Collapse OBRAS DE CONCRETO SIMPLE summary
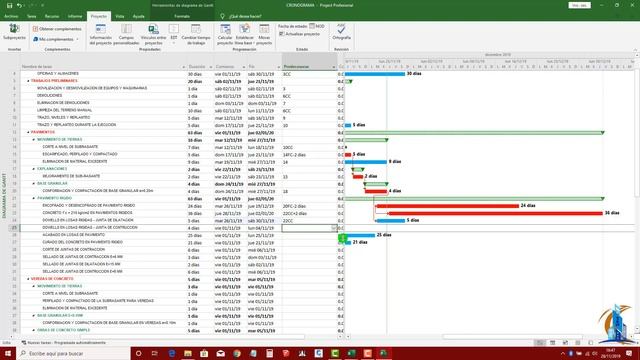The height and width of the screenshot is (360, 640). [34, 330]
